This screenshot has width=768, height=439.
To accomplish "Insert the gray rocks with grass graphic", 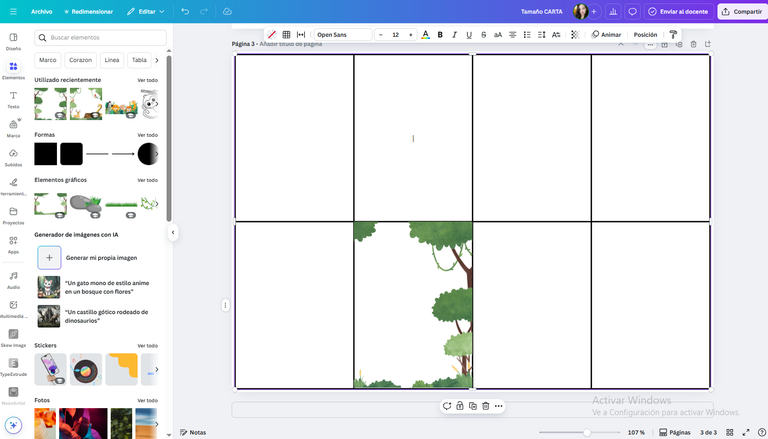I will pos(86,205).
